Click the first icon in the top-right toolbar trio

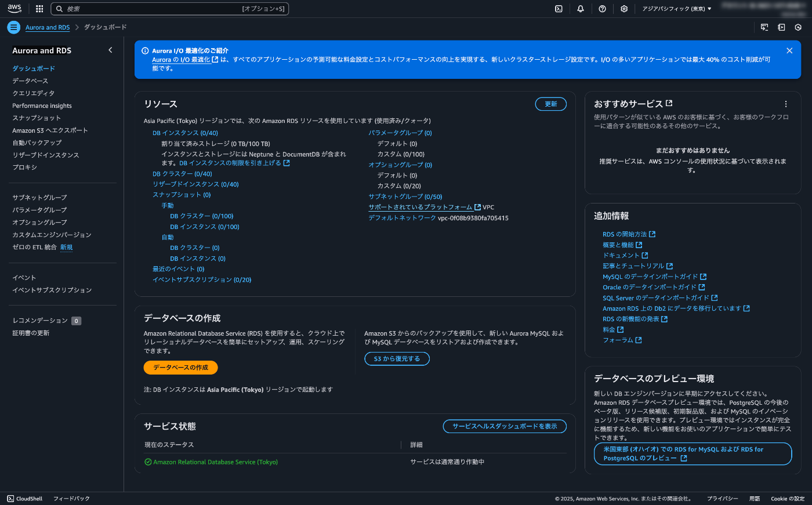coord(764,27)
